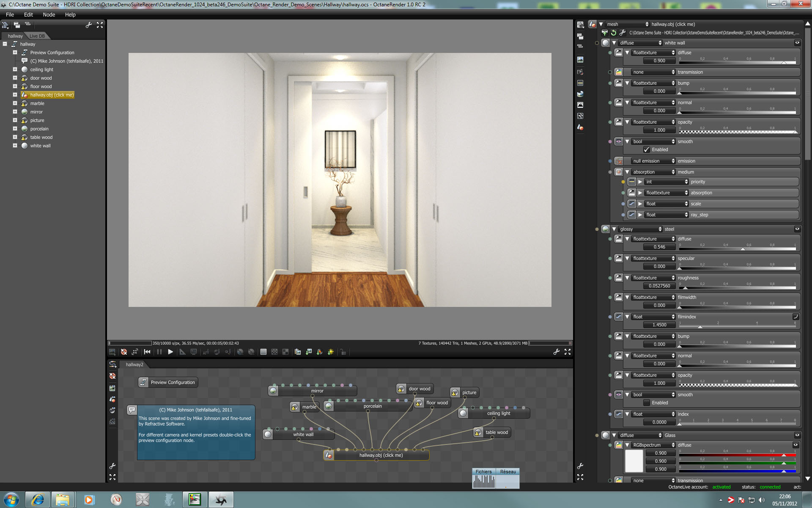This screenshot has height=508, width=812.
Task: Open the Node menu
Action: [x=49, y=14]
